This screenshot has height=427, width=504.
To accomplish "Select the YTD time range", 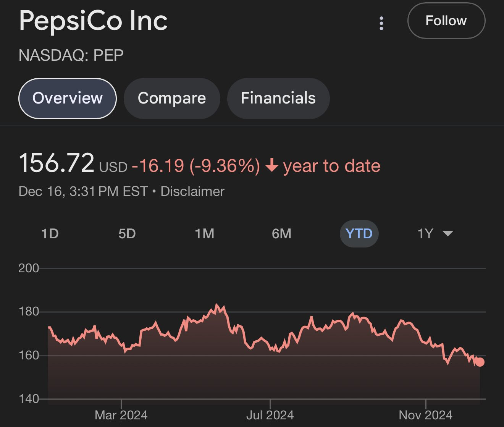I will (359, 233).
